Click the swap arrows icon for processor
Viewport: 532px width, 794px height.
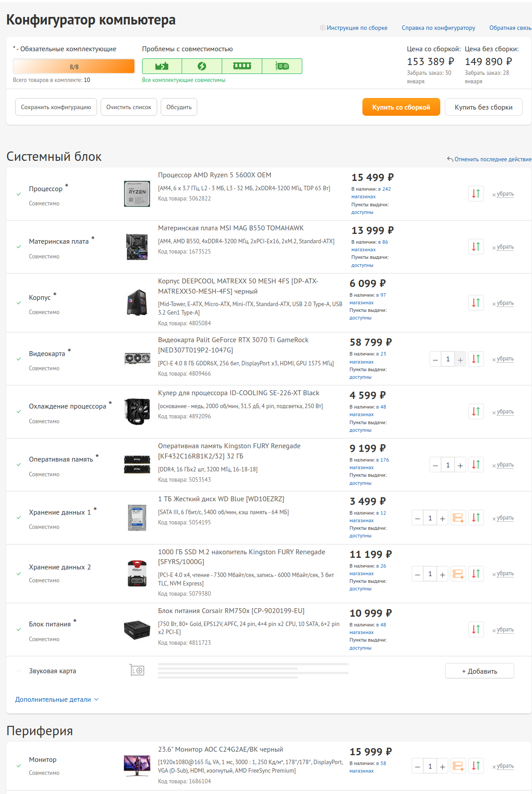[476, 194]
